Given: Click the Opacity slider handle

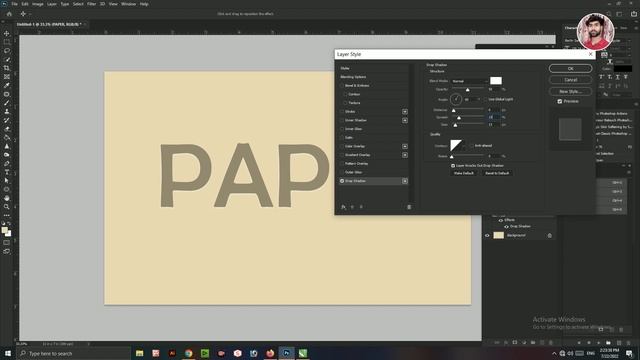Looking at the screenshot, I should [x=468, y=89].
